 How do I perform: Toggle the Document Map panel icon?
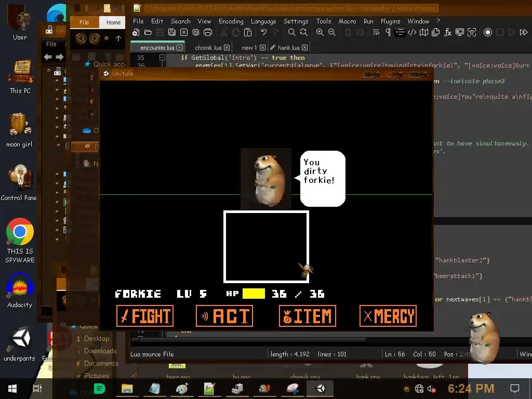(x=424, y=32)
